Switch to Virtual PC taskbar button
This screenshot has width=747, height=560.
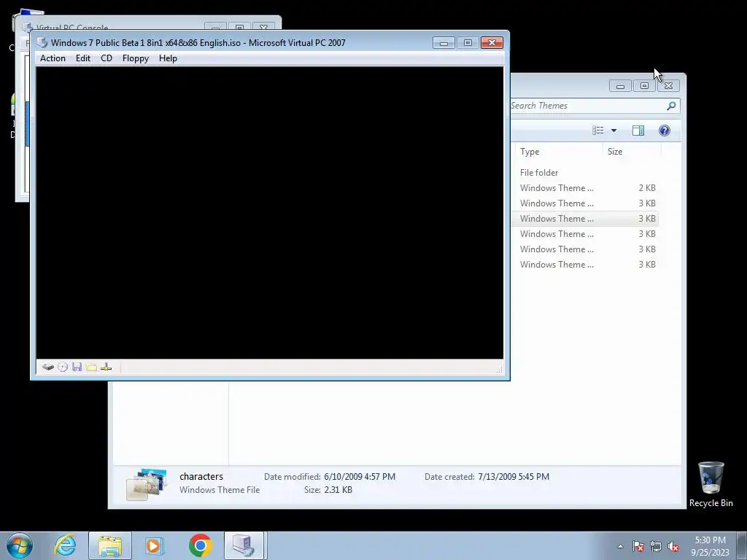point(244,545)
